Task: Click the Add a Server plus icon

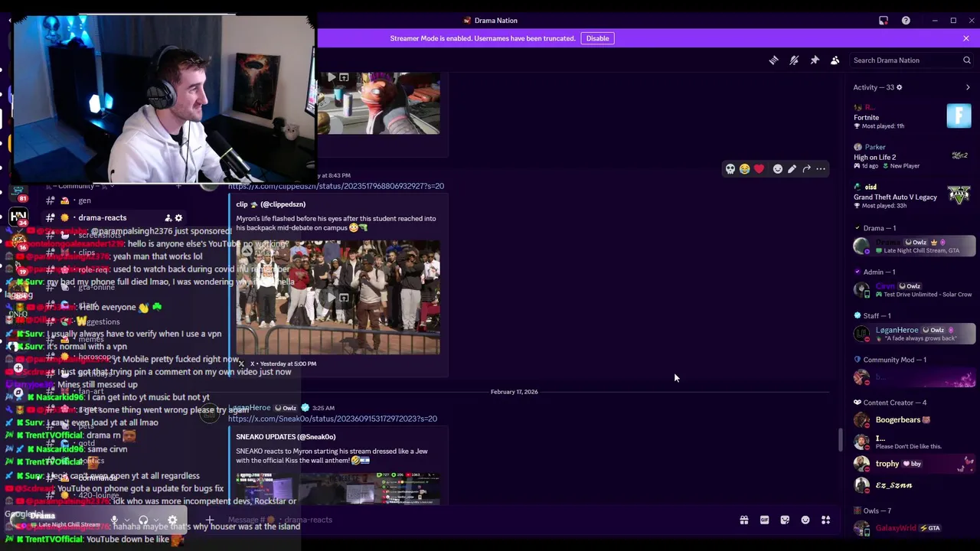Action: (x=18, y=368)
